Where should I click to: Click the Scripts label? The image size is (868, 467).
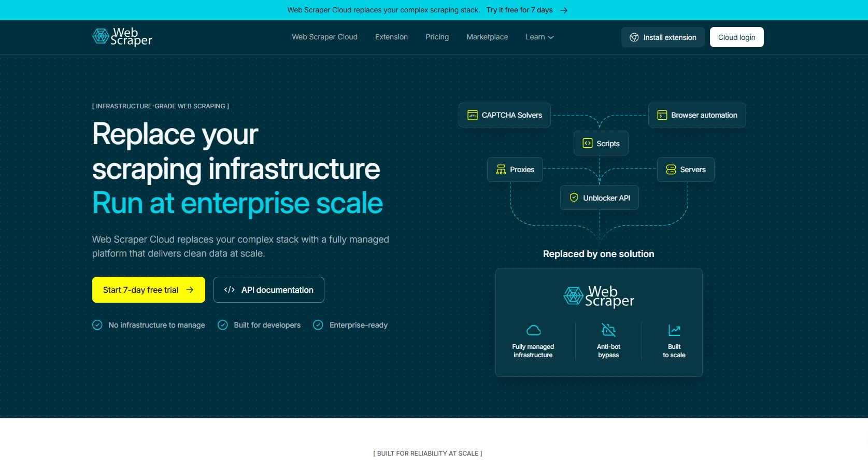click(608, 144)
